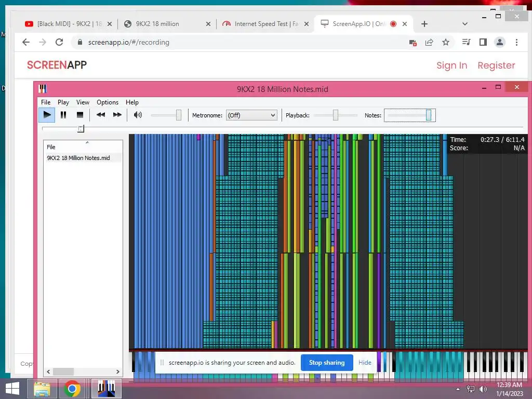
Task: Close the Internet Speed Test tab
Action: (307, 24)
